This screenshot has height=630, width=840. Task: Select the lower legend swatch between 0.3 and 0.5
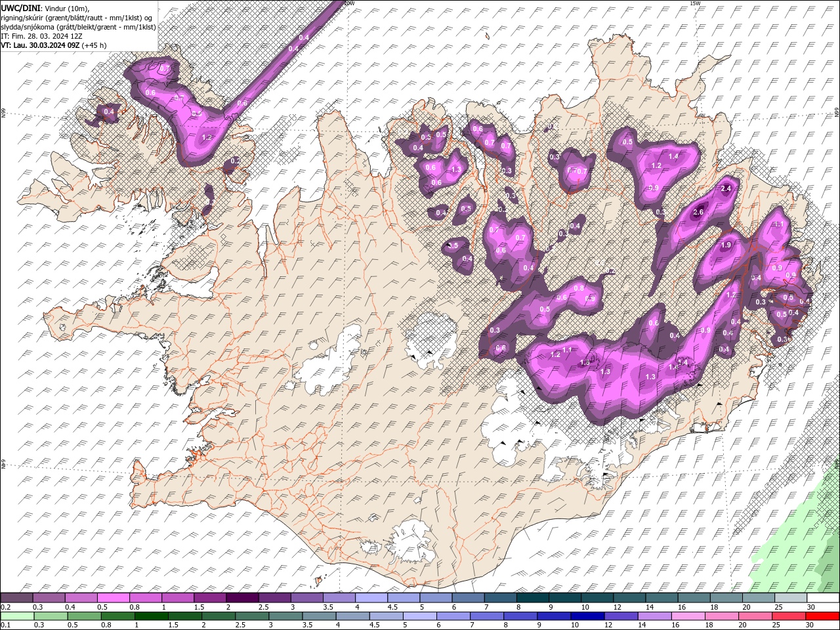pos(51,616)
